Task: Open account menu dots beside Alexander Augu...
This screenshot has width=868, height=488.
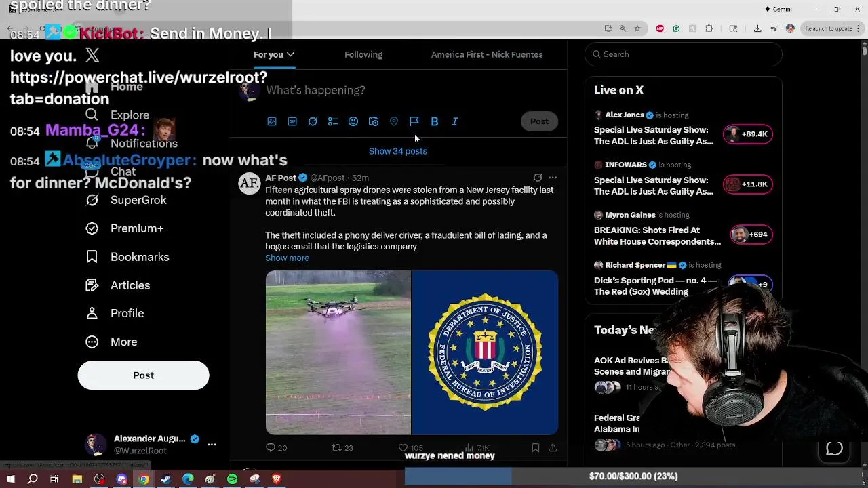Action: 212,445
